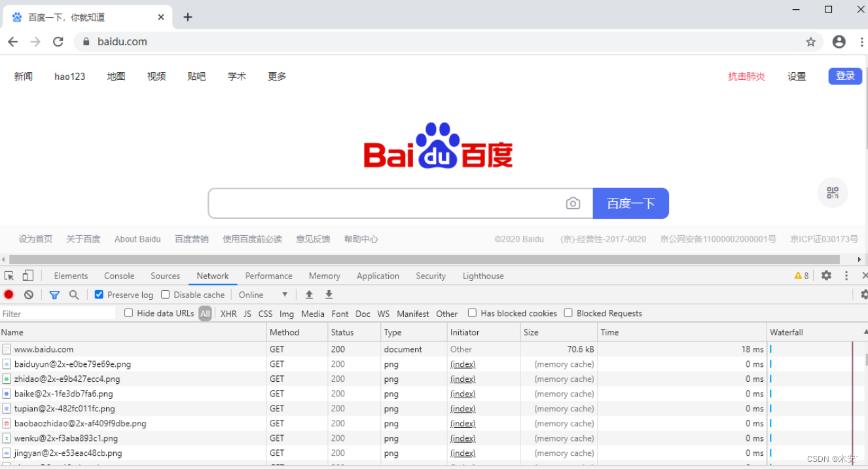The height and width of the screenshot is (469, 868).
Task: Filter requests by XHR
Action: point(228,314)
